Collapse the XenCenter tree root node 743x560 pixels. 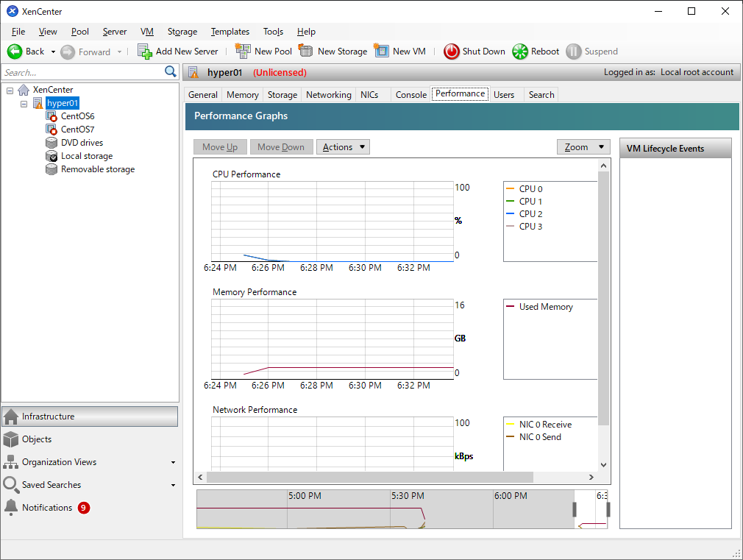pos(10,90)
